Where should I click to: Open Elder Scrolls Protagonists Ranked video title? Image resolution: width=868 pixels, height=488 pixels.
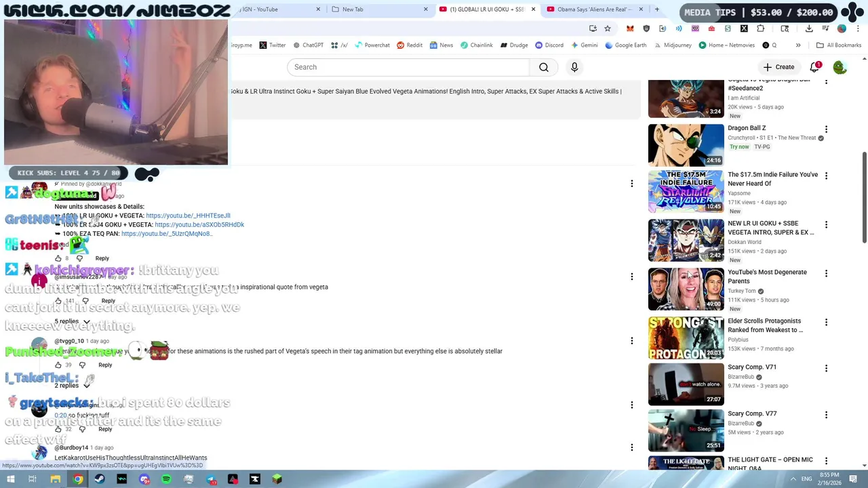(x=765, y=325)
